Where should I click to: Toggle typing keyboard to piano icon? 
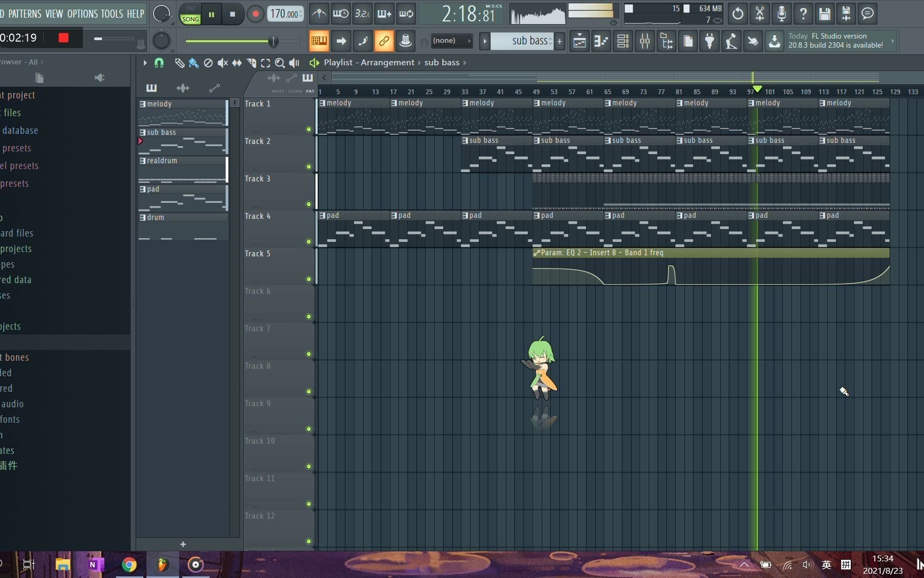(319, 41)
